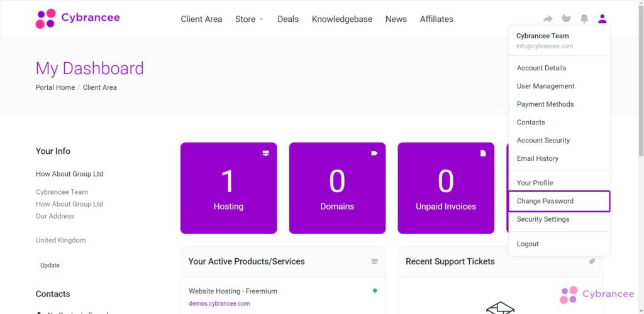Click the document icon on Unpaid Invoices tile
This screenshot has height=314, width=644.
[x=483, y=153]
